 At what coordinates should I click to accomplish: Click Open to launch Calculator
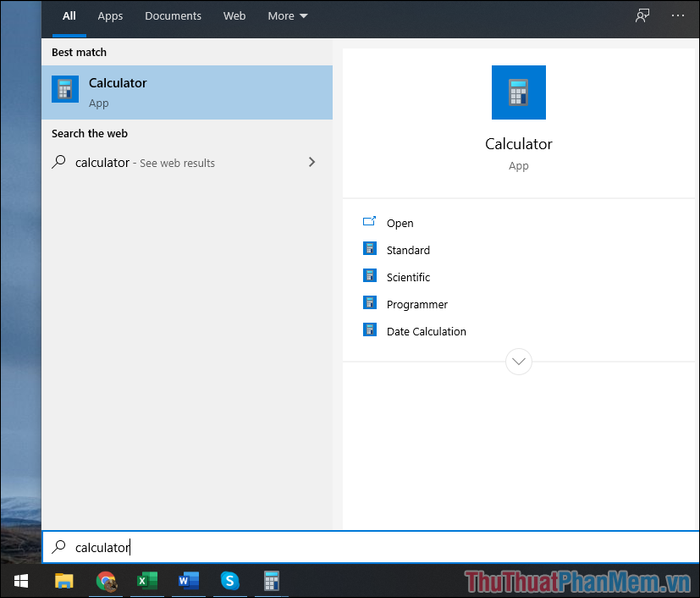(x=400, y=223)
